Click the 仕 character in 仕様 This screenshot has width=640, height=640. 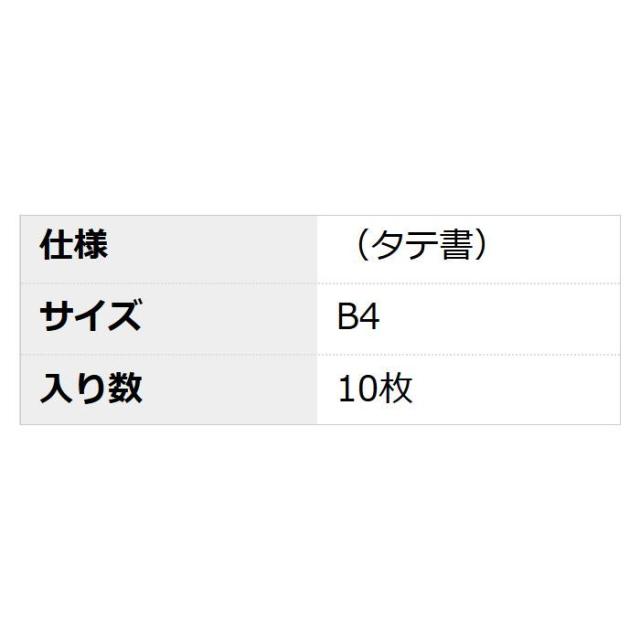coord(55,246)
